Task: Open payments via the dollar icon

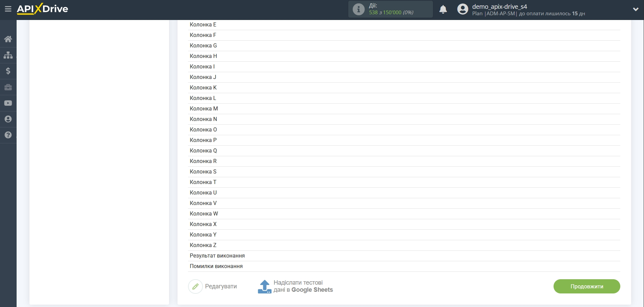Action: click(x=8, y=71)
